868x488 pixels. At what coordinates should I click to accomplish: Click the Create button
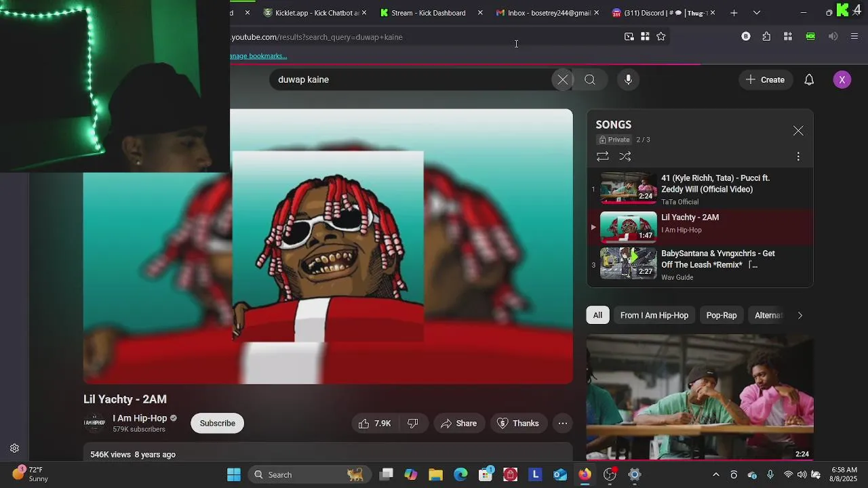766,80
